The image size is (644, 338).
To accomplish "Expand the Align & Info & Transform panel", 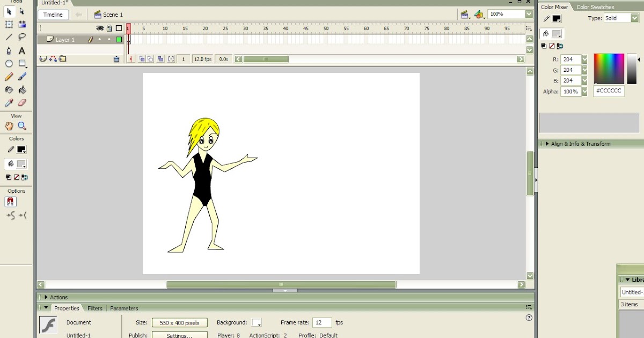I will (x=547, y=144).
